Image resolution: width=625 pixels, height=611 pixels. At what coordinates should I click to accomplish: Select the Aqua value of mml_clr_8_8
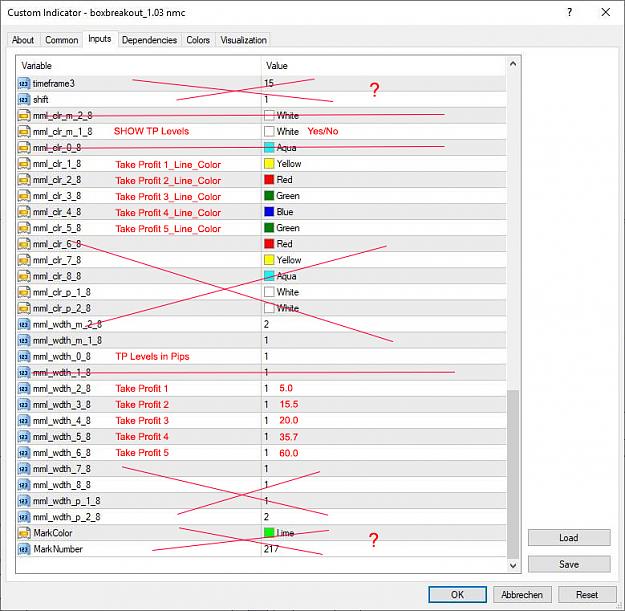[x=286, y=276]
